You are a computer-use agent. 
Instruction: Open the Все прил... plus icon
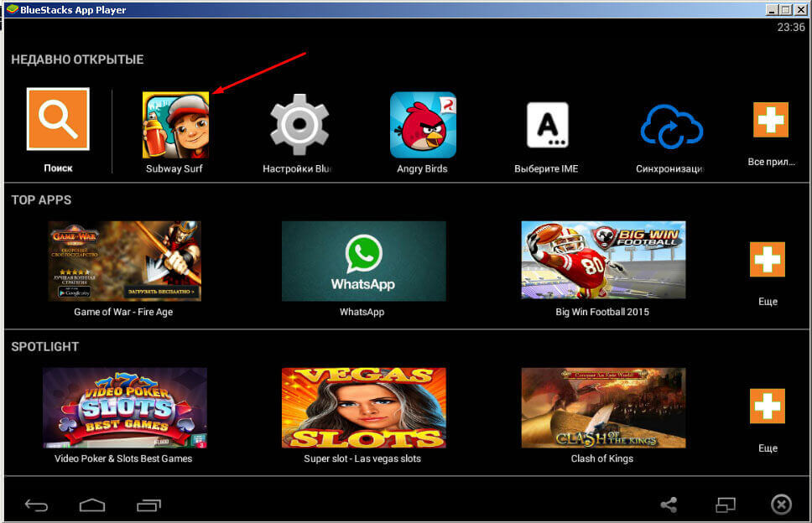771,120
